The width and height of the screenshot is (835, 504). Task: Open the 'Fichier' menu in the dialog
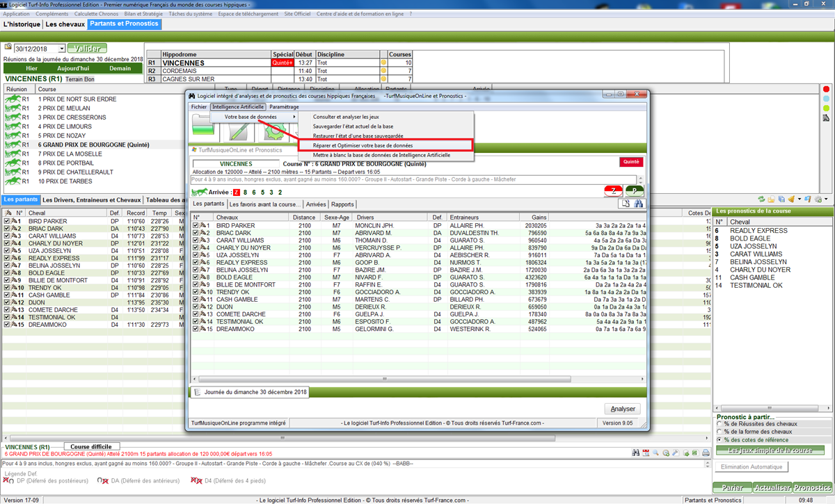click(199, 107)
